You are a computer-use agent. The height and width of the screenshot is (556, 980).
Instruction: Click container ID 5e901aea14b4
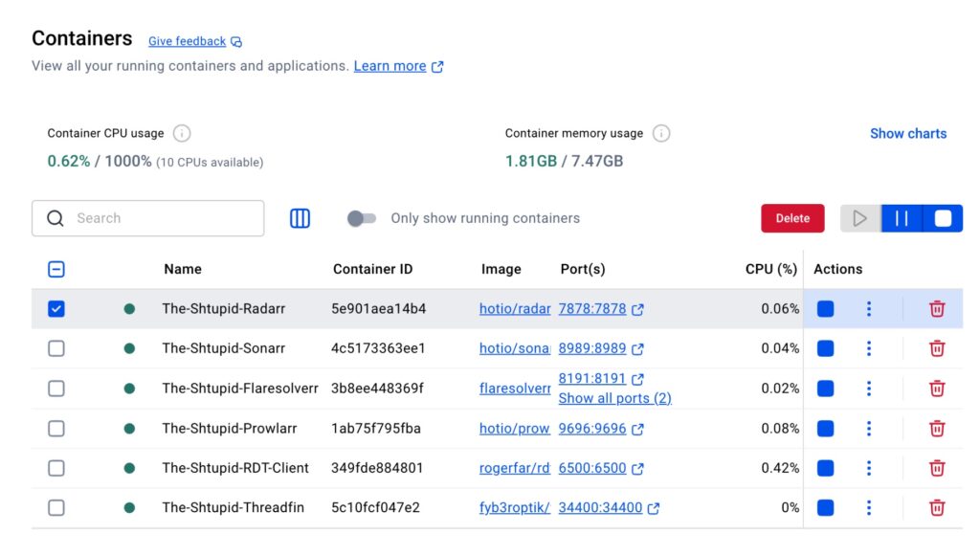pyautogui.click(x=379, y=308)
